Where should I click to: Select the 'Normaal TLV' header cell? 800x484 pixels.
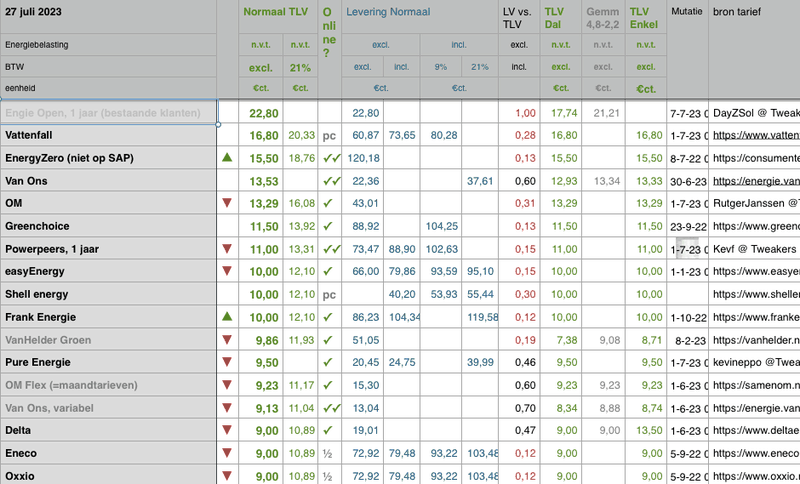[x=278, y=12]
